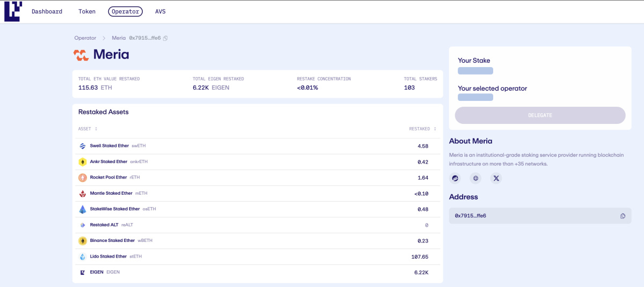Open Meria's website globe icon

coord(475,178)
